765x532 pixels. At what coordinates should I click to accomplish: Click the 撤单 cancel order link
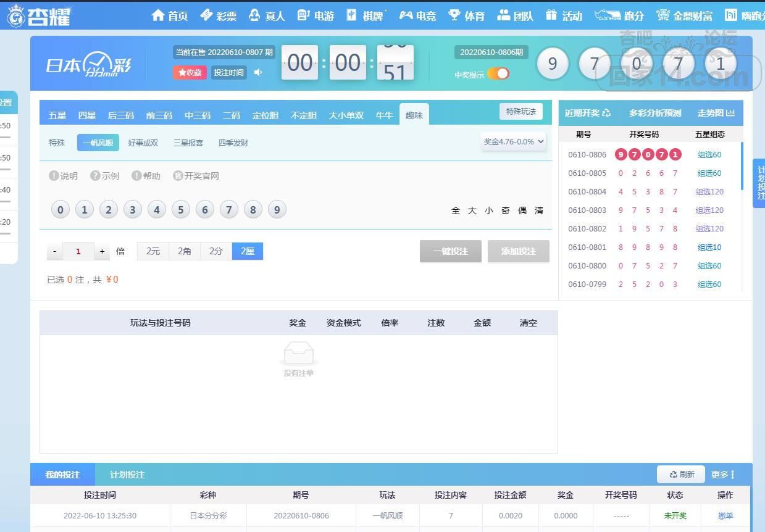click(x=725, y=515)
